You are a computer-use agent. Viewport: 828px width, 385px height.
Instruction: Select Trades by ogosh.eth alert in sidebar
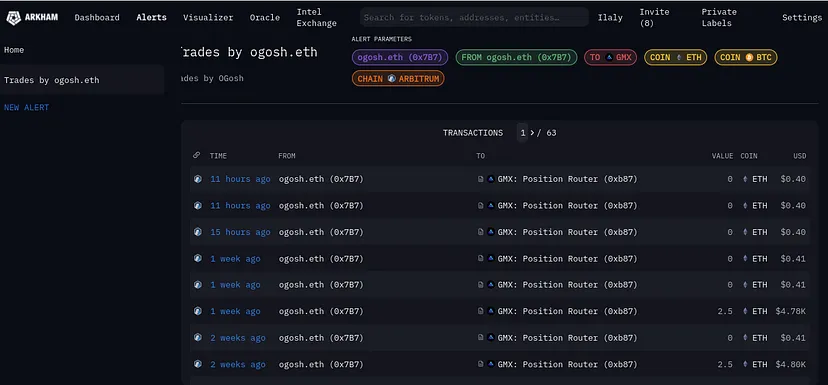82,80
